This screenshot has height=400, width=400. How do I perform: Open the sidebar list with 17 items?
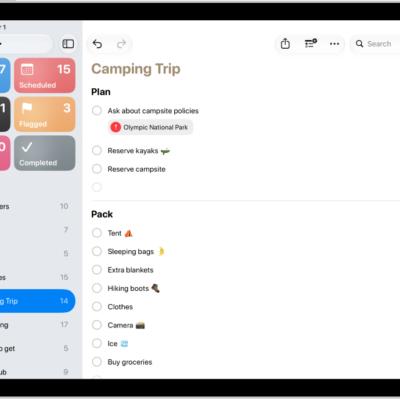pos(37,325)
